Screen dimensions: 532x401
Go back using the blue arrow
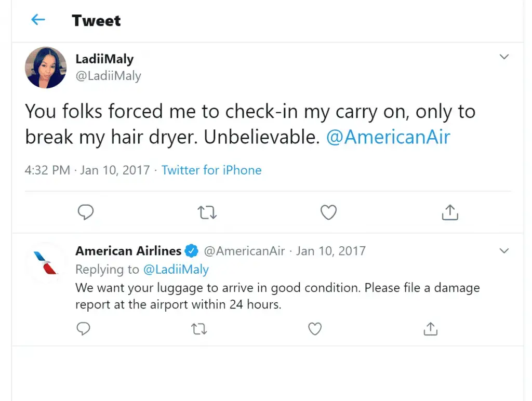38,20
